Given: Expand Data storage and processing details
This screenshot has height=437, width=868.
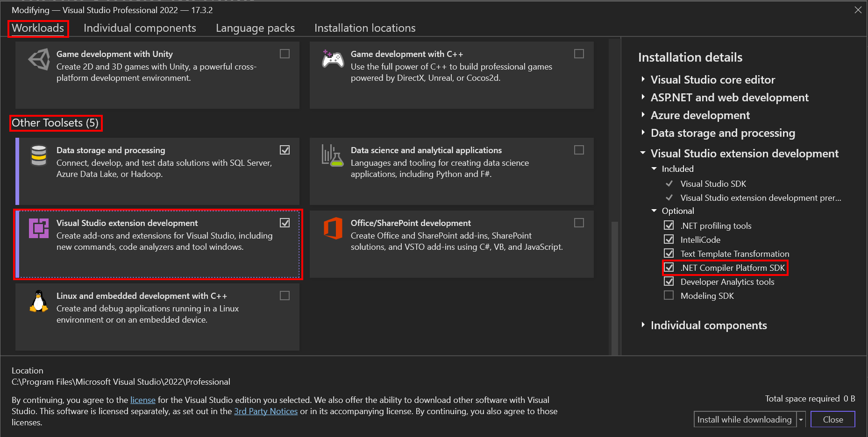Looking at the screenshot, I should (643, 133).
